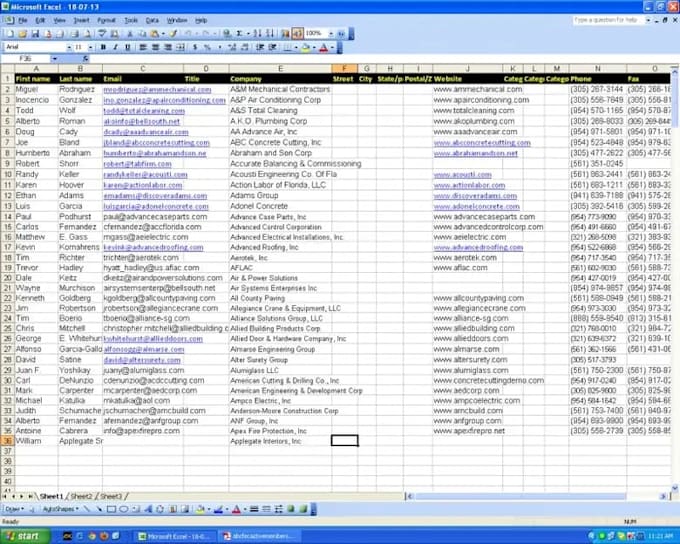Click the Line Style icon
The width and height of the screenshot is (680, 544).
[254, 509]
